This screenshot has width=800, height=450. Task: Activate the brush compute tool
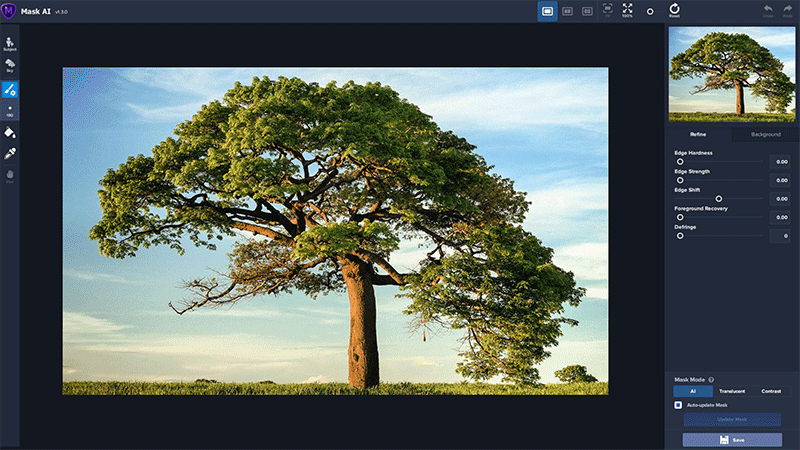10,89
